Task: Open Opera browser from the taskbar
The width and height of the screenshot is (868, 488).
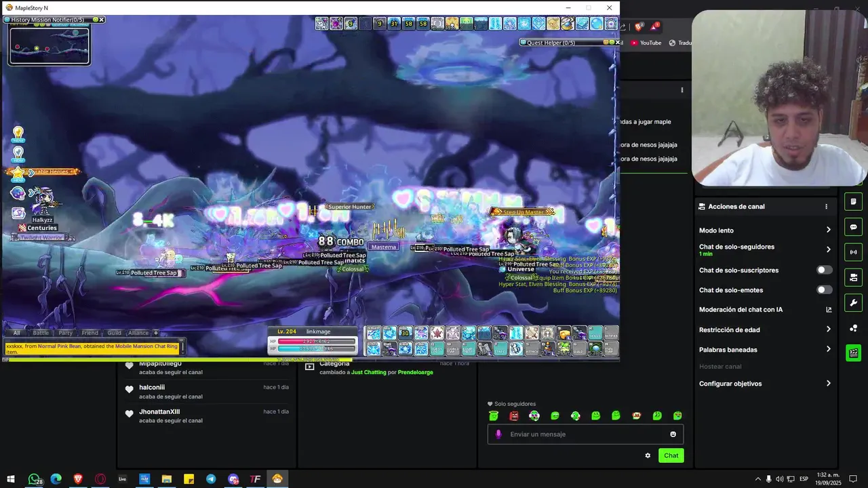Action: [x=100, y=479]
